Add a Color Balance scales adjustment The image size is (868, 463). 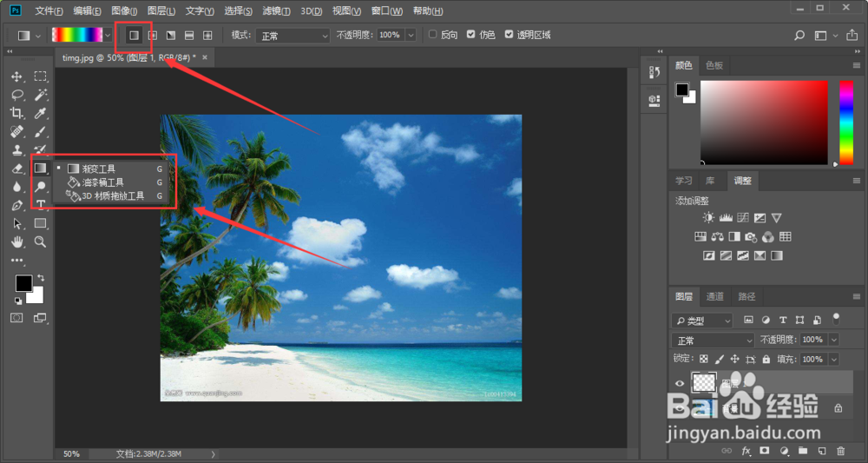tap(718, 237)
